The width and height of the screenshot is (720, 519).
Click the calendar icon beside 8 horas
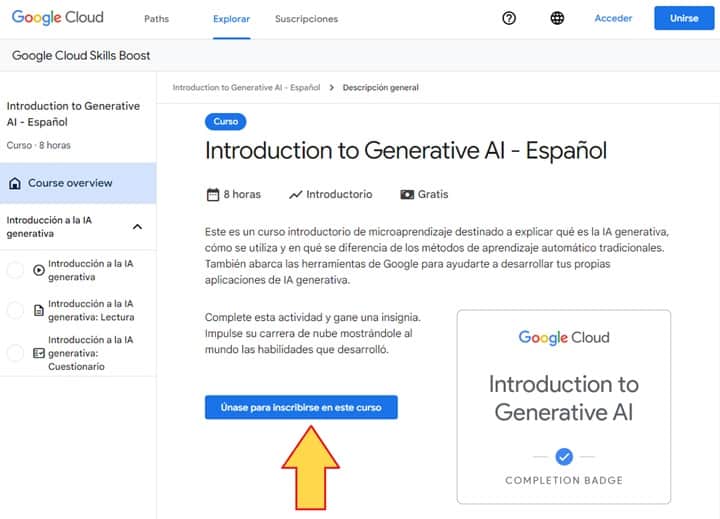point(213,195)
